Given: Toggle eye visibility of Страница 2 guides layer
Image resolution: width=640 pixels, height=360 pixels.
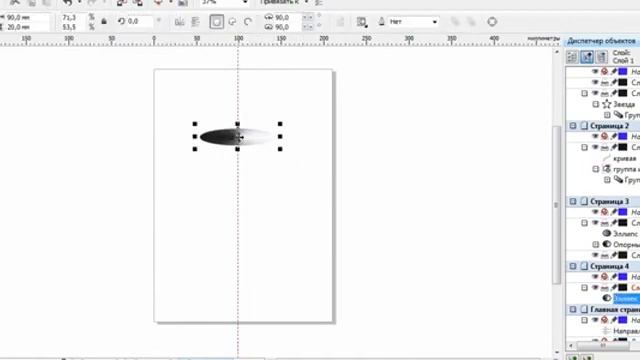Looking at the screenshot, I should coord(596,136).
